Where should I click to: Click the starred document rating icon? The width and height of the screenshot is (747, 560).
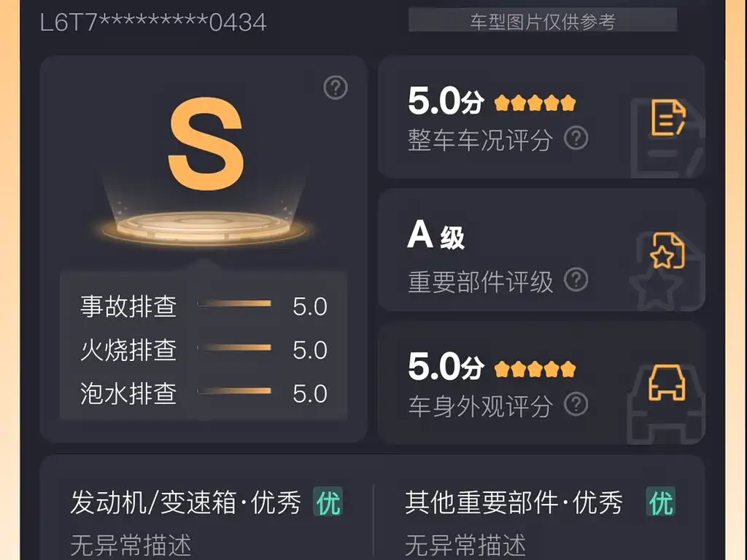click(x=668, y=251)
